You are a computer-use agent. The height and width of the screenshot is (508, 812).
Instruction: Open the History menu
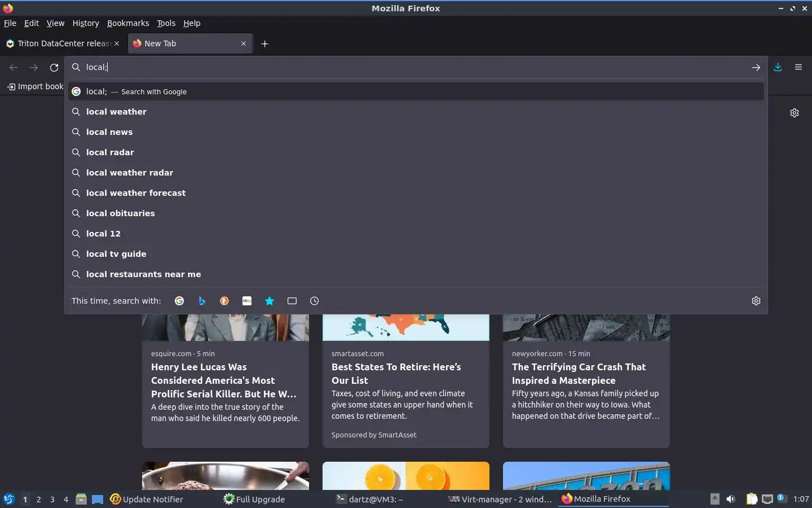(86, 23)
